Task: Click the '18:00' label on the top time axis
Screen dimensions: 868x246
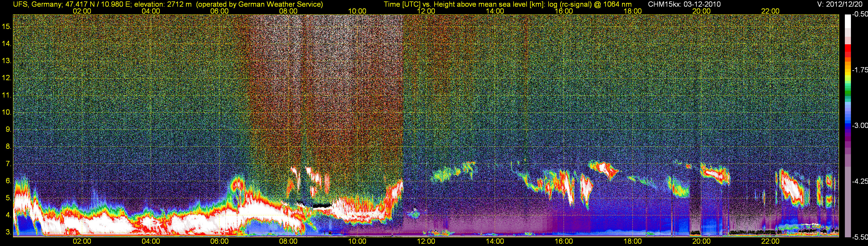Action: click(x=633, y=11)
